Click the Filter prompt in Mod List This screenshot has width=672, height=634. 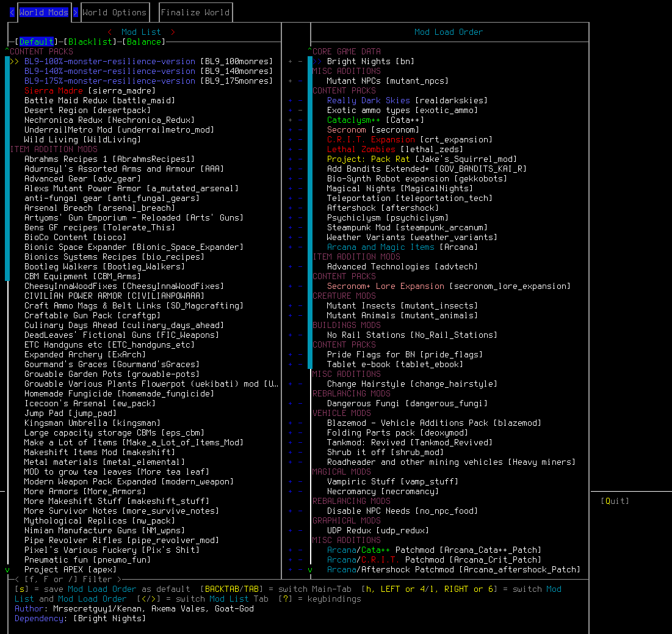[x=68, y=580]
